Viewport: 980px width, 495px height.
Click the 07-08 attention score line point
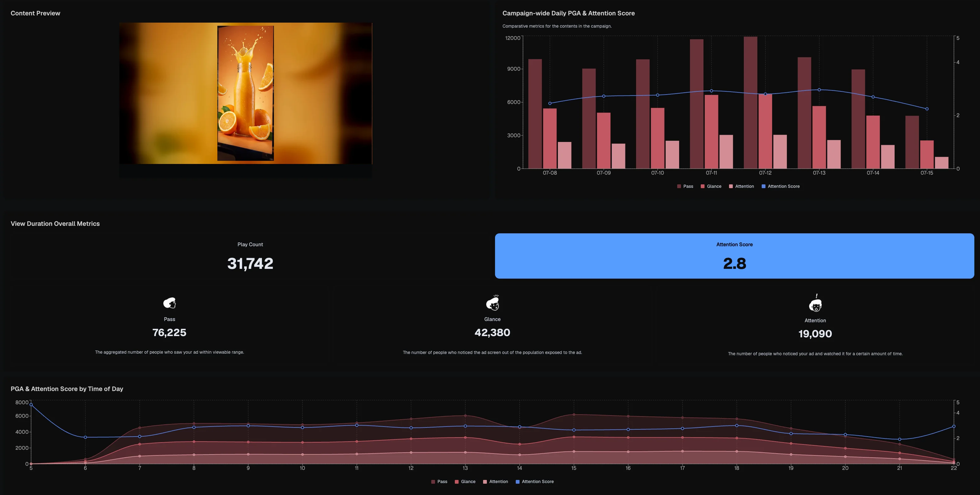coord(550,103)
